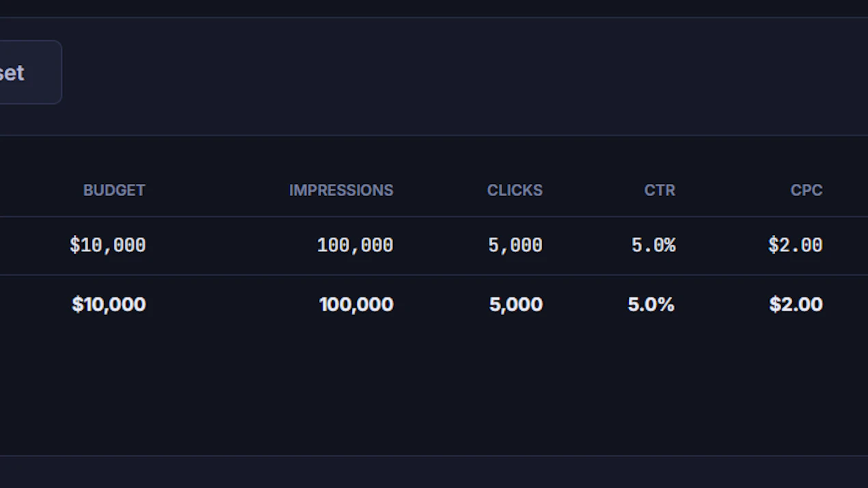868x488 pixels.
Task: Click empty toolbar area right of Reset button
Action: (465, 75)
